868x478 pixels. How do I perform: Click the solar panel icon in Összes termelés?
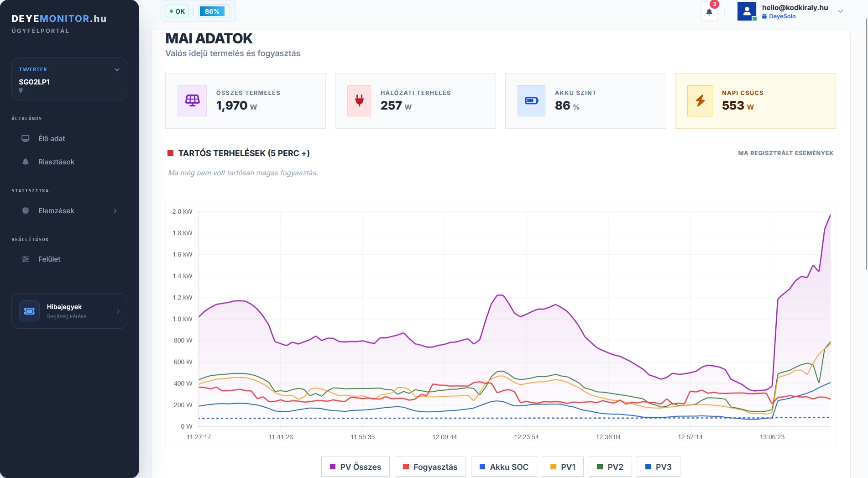point(192,101)
